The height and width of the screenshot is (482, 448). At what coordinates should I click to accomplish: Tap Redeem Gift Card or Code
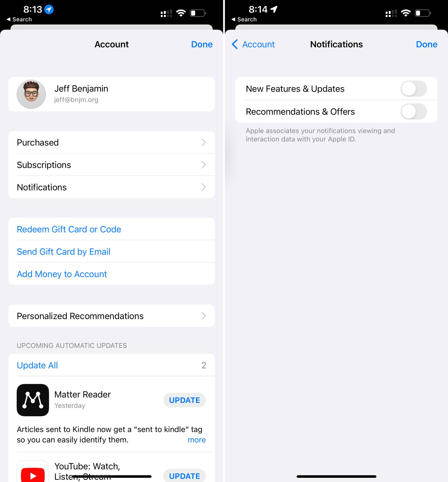click(69, 229)
